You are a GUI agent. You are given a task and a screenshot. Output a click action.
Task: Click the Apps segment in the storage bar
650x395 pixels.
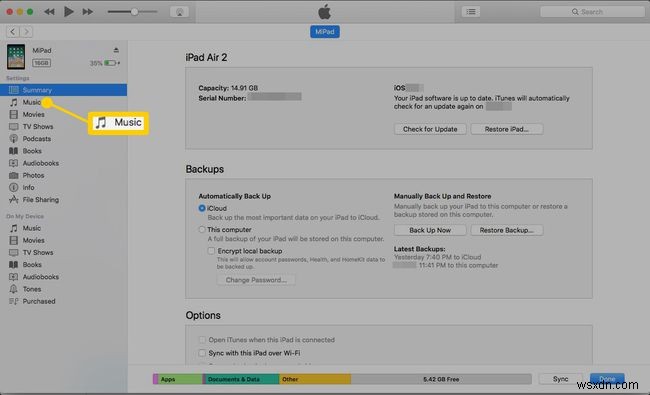[179, 379]
